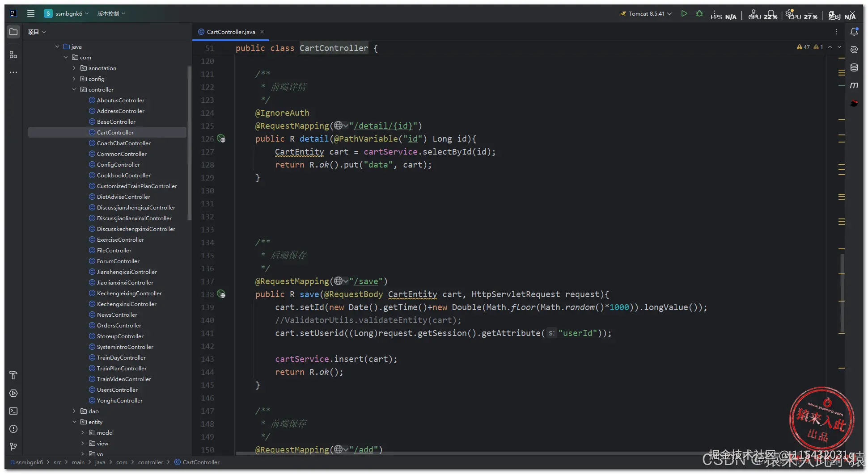This screenshot has width=868, height=474.
Task: Collapse the com package
Action: 66,57
